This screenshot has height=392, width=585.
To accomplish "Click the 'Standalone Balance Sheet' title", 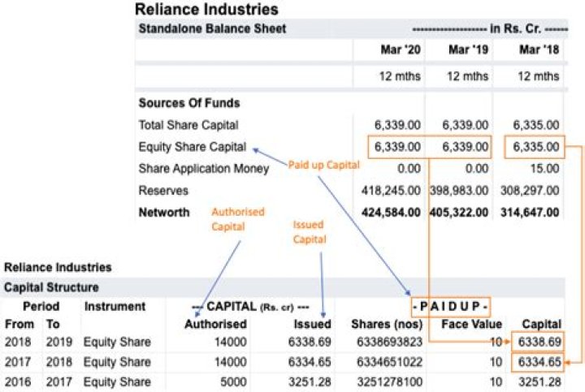I will [212, 28].
